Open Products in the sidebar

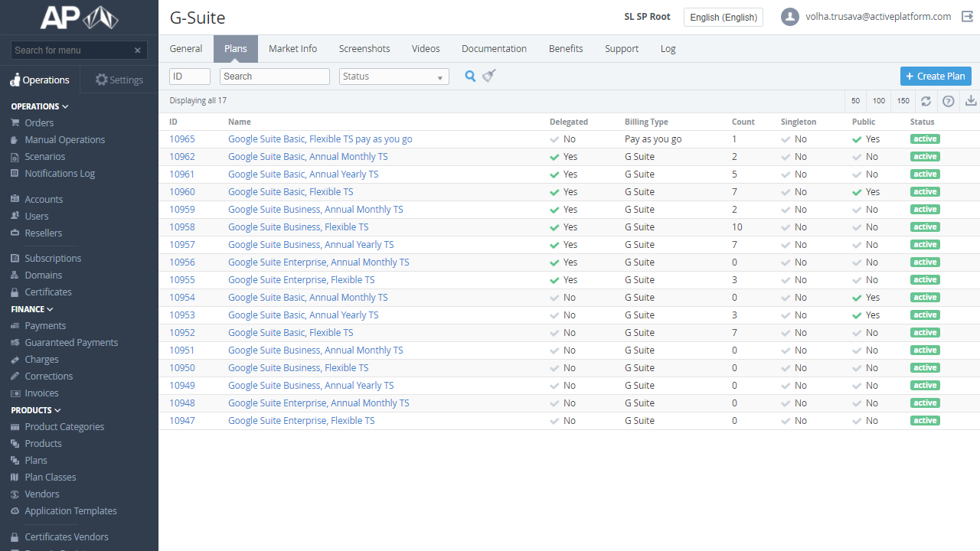point(43,443)
